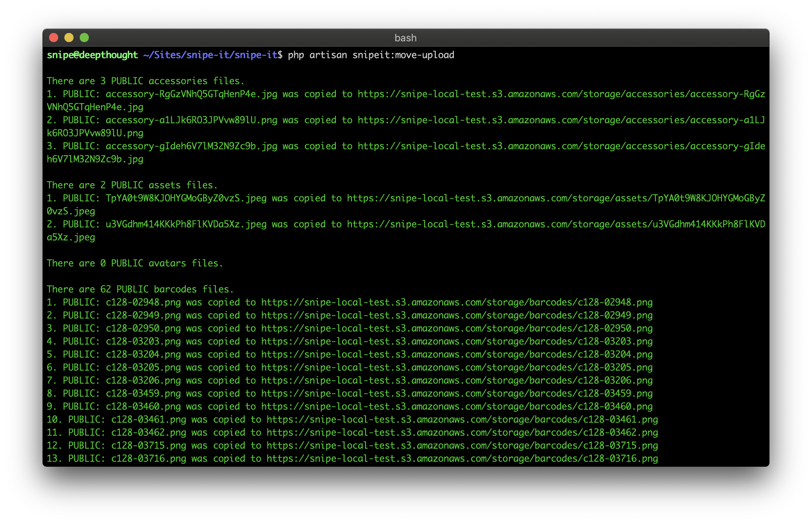The height and width of the screenshot is (523, 812).
Task: Open barcode URL for c128-02950.png
Action: pyautogui.click(x=457, y=329)
